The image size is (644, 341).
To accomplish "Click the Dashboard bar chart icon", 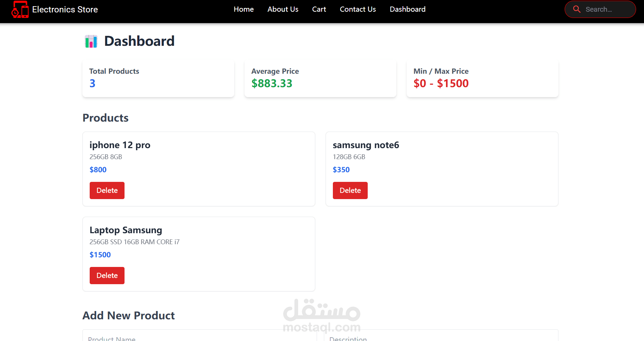I will (x=91, y=41).
